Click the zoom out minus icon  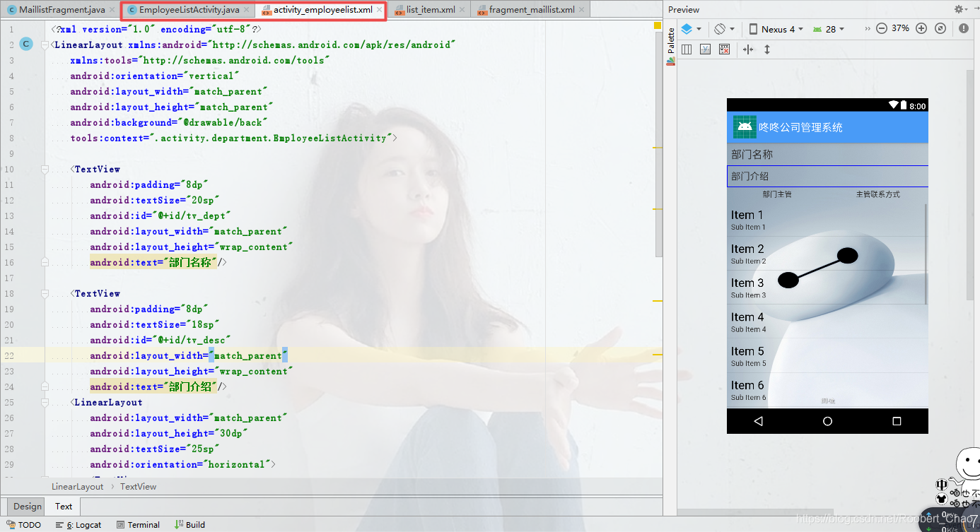coord(882,29)
